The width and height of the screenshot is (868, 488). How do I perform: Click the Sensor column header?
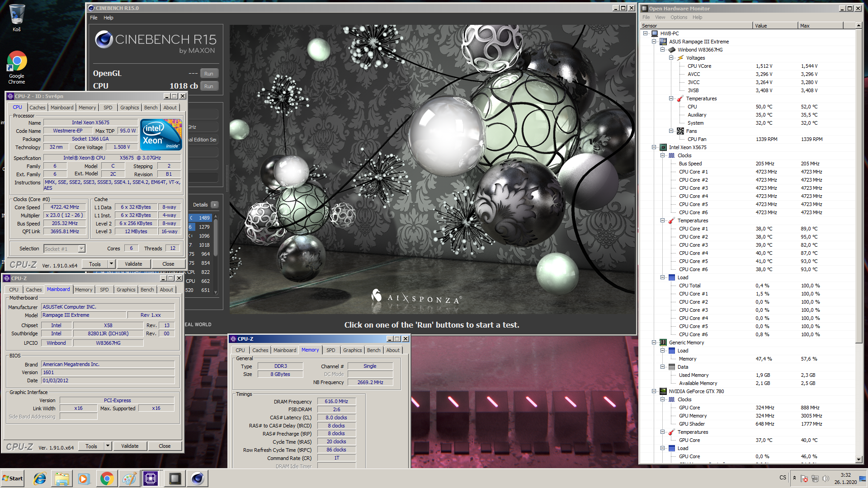pos(696,26)
